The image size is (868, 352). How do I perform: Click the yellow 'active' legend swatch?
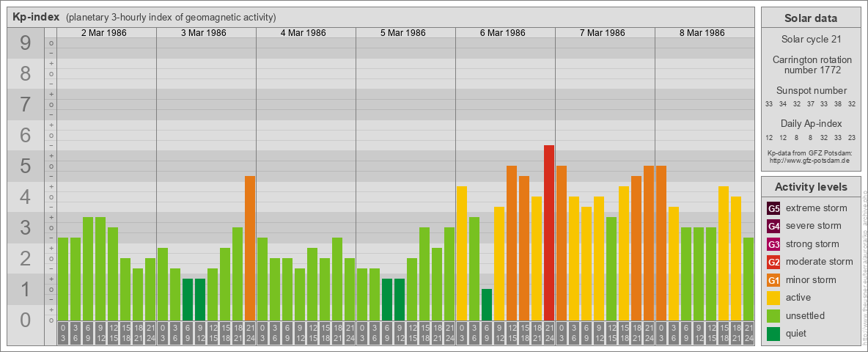click(x=773, y=298)
